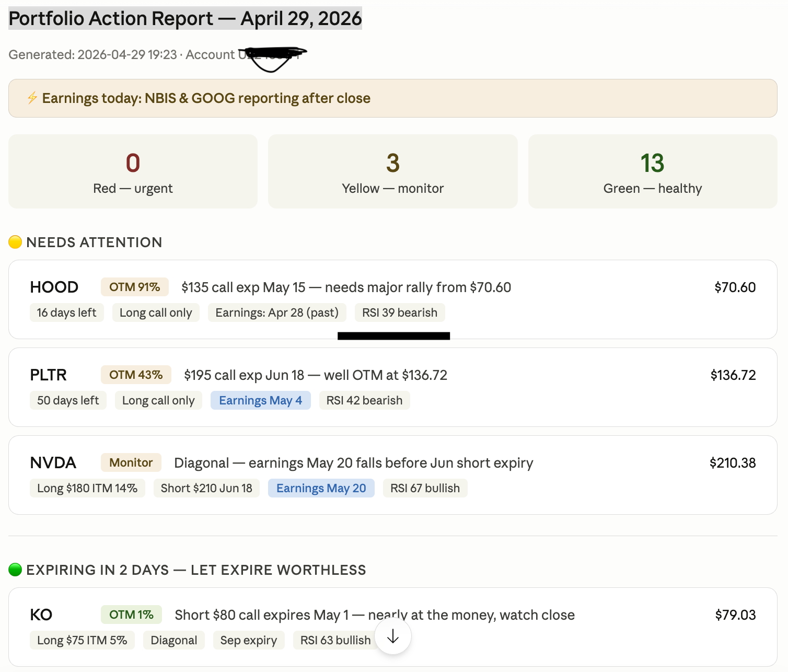Image resolution: width=788 pixels, height=672 pixels.
Task: Click the NVDA Monitor badge
Action: (x=131, y=462)
